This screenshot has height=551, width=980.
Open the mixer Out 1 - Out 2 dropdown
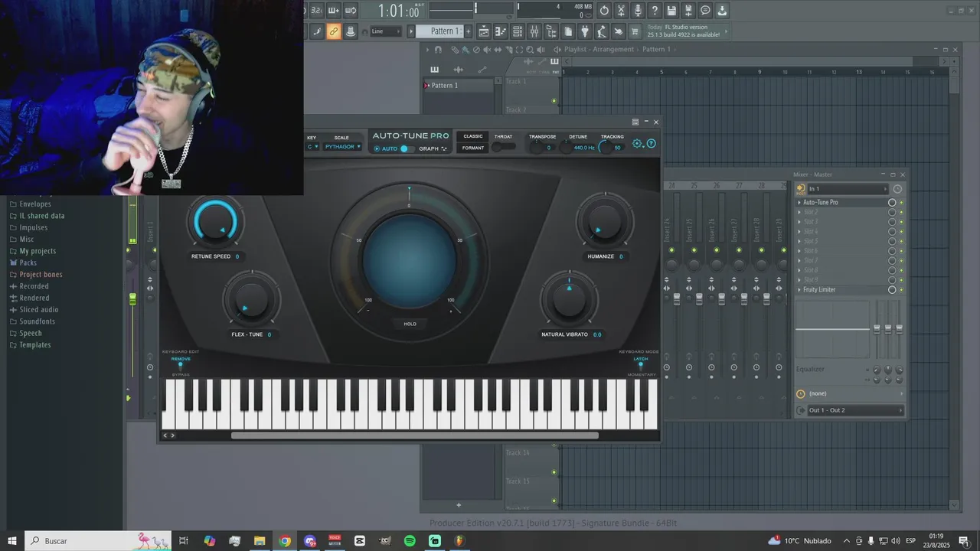tap(855, 410)
